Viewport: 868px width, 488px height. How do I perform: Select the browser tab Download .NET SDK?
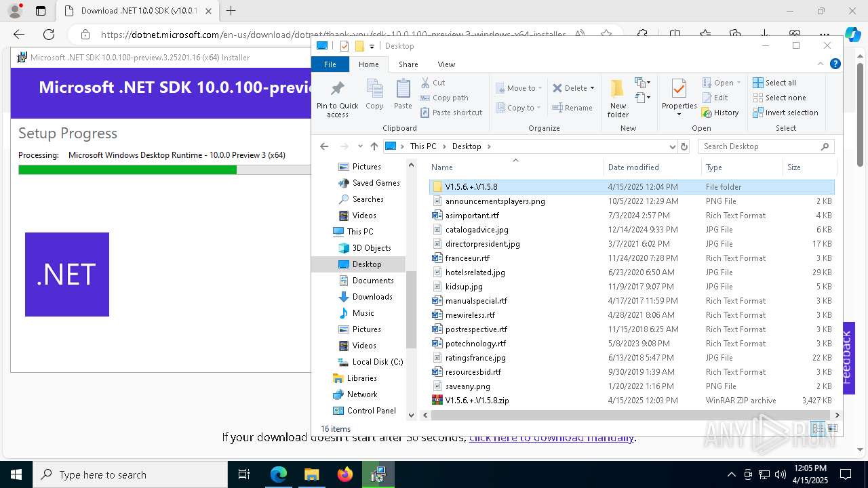(x=138, y=11)
